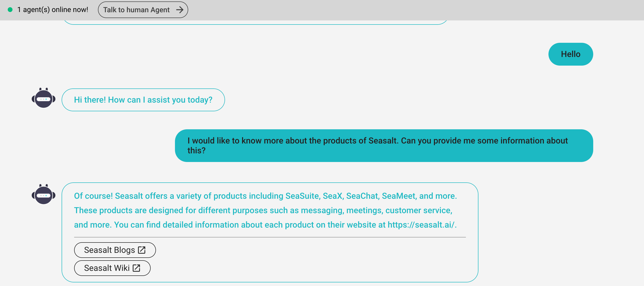Click the '1 agent(s) online now!' label

(x=52, y=9)
